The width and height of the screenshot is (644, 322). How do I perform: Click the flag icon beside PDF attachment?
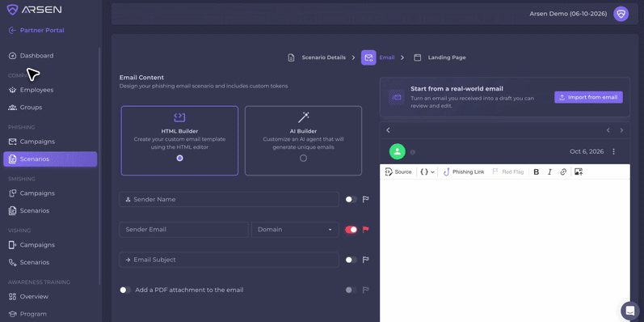click(x=365, y=290)
